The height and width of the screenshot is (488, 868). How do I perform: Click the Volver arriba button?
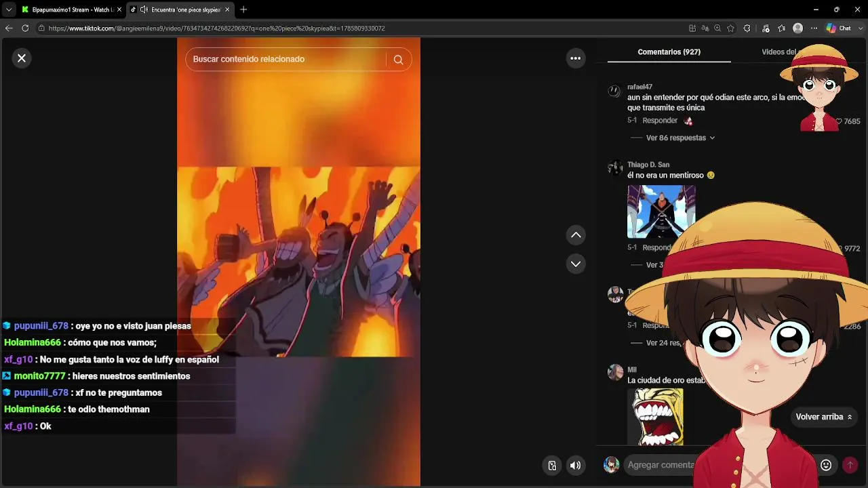point(824,417)
